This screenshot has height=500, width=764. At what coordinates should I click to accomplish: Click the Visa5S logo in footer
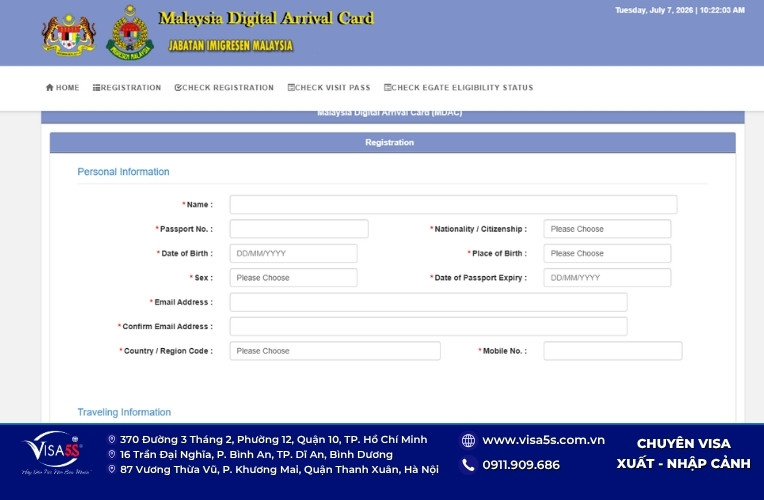tap(55, 453)
